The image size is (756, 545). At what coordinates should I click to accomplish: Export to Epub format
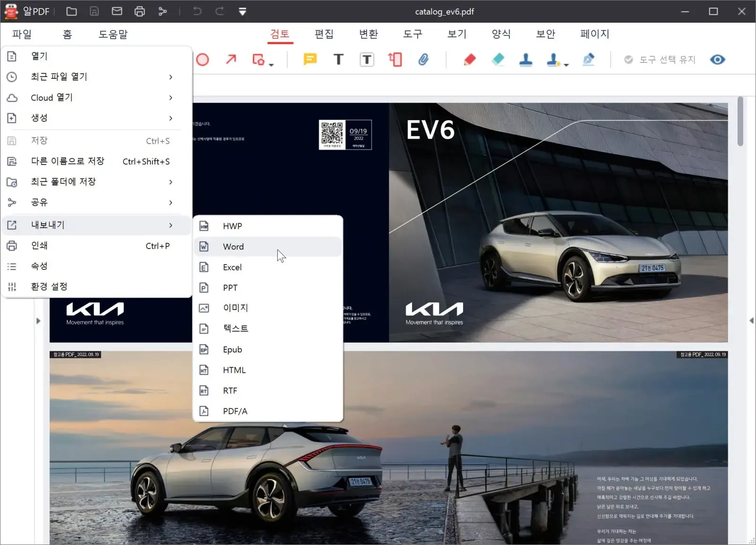click(x=268, y=349)
